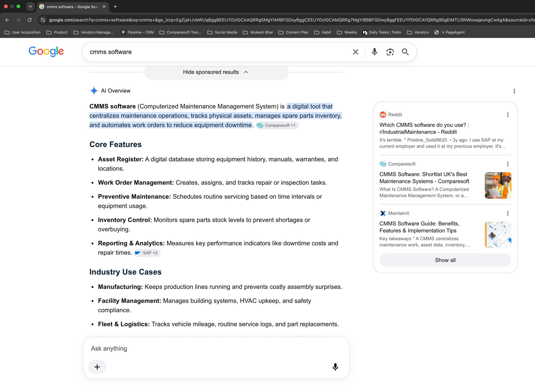Viewport: 535px width, 392px height.
Task: Click the Reddit logo icon
Action: coord(383,115)
